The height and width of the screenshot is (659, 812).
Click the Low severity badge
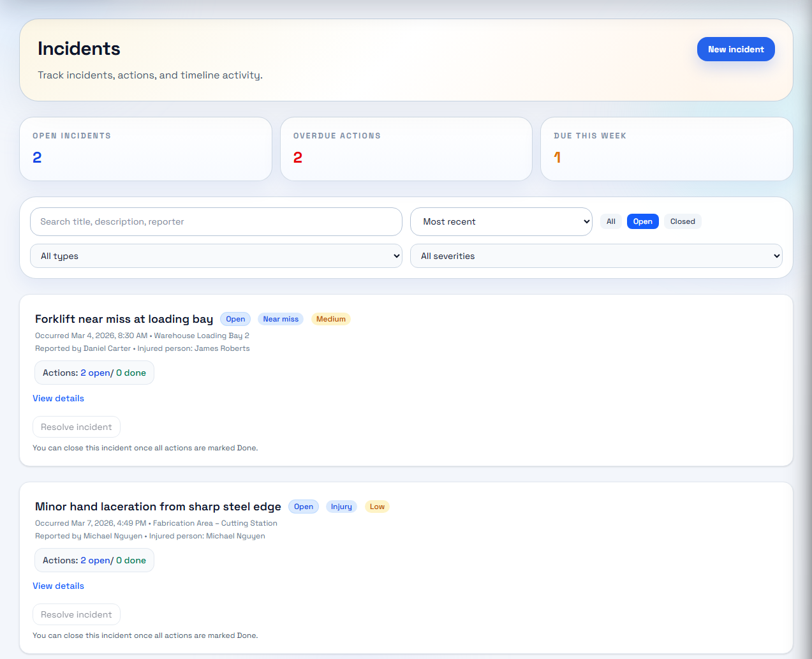click(377, 507)
